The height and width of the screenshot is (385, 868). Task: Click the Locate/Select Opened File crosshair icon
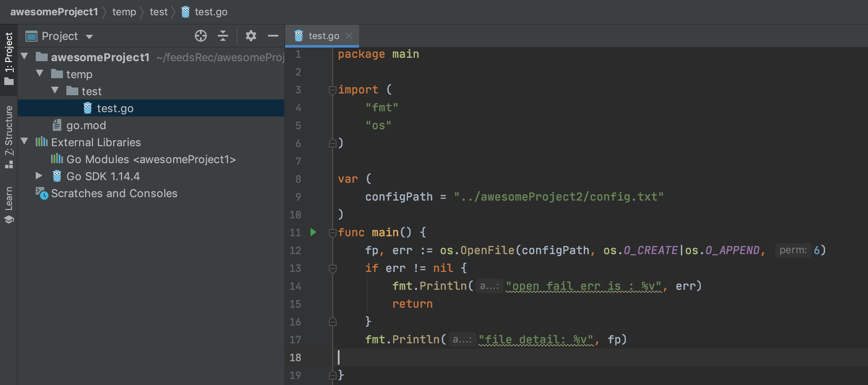[x=201, y=36]
